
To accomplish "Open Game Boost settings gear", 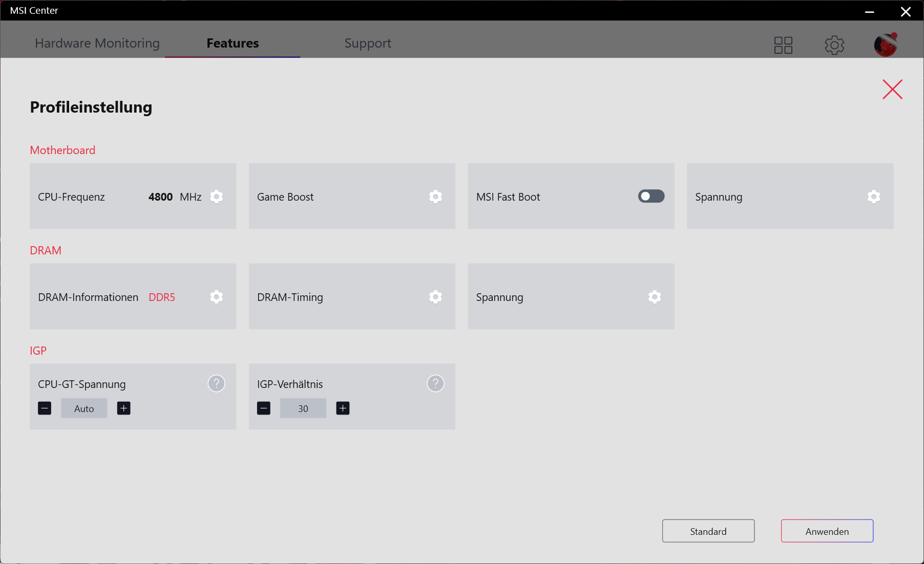I will point(436,197).
